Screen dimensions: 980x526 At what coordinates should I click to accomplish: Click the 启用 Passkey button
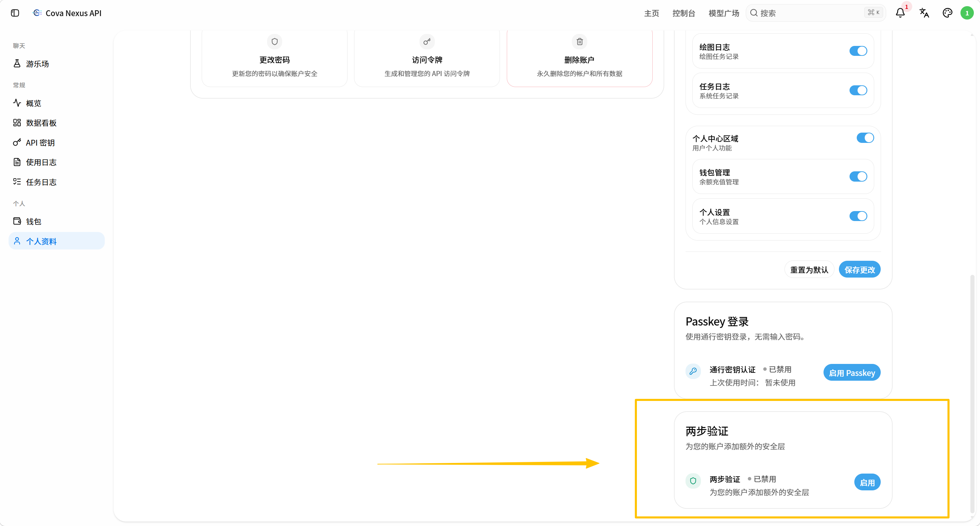coord(852,372)
